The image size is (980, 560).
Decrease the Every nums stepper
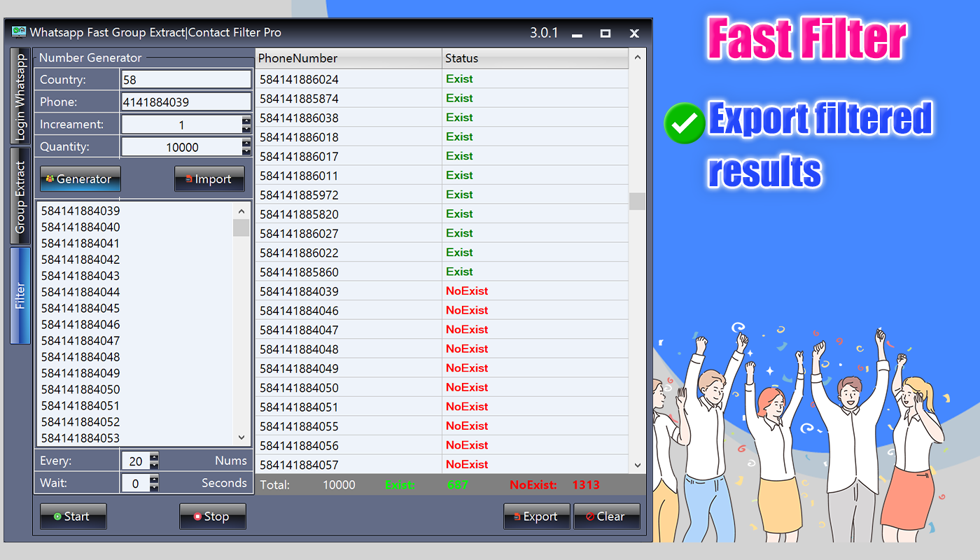tap(155, 465)
